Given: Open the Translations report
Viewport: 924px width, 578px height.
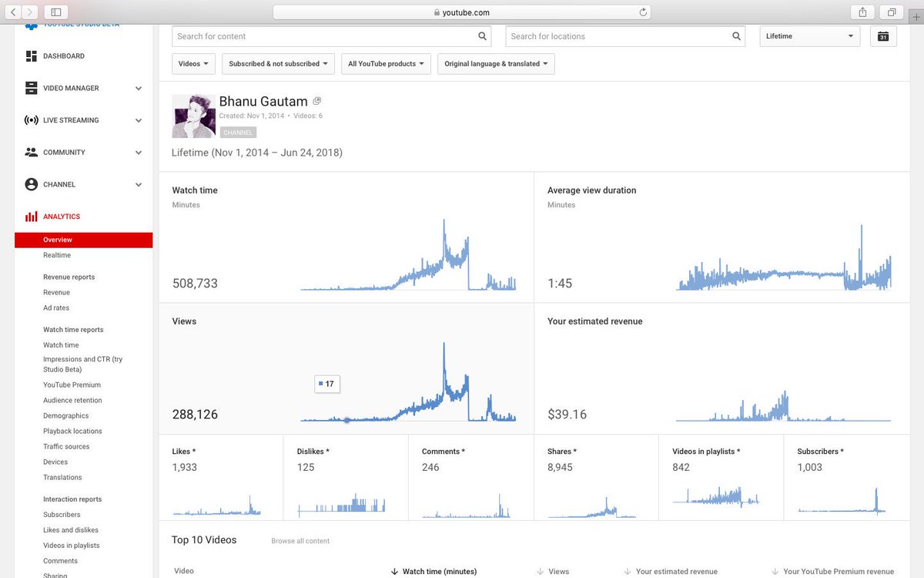Looking at the screenshot, I should pyautogui.click(x=62, y=478).
